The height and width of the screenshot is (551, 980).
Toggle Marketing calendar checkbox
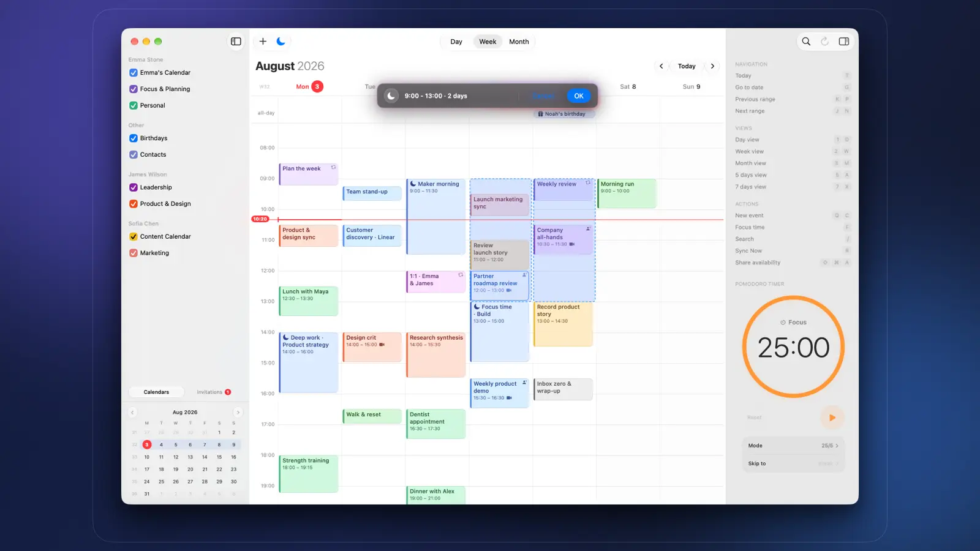pos(134,253)
